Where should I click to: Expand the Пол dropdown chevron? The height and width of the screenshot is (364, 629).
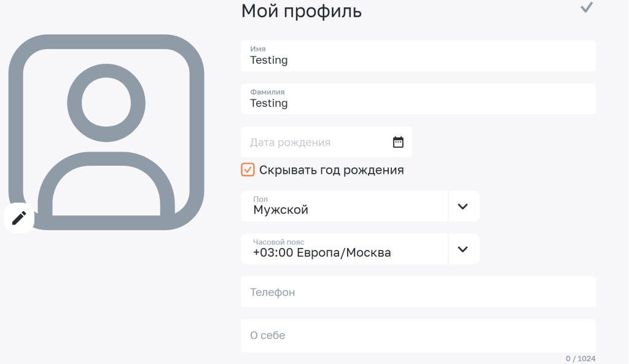point(463,206)
